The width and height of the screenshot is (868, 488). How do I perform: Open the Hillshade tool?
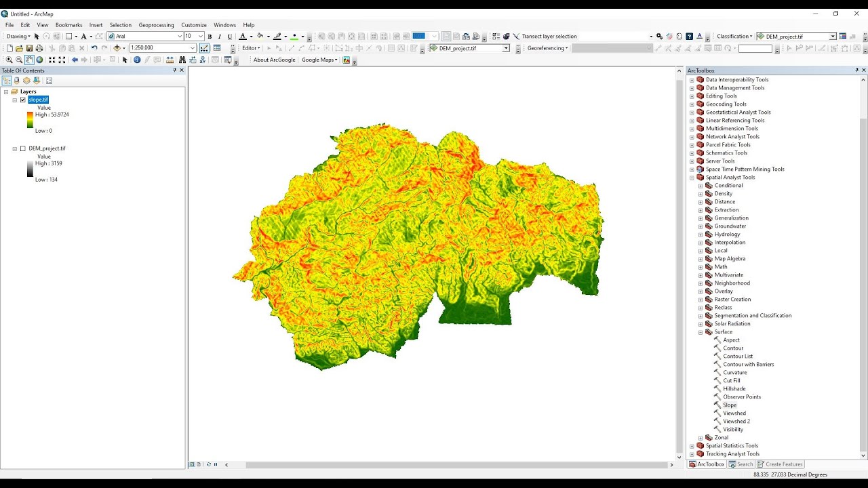coord(734,389)
